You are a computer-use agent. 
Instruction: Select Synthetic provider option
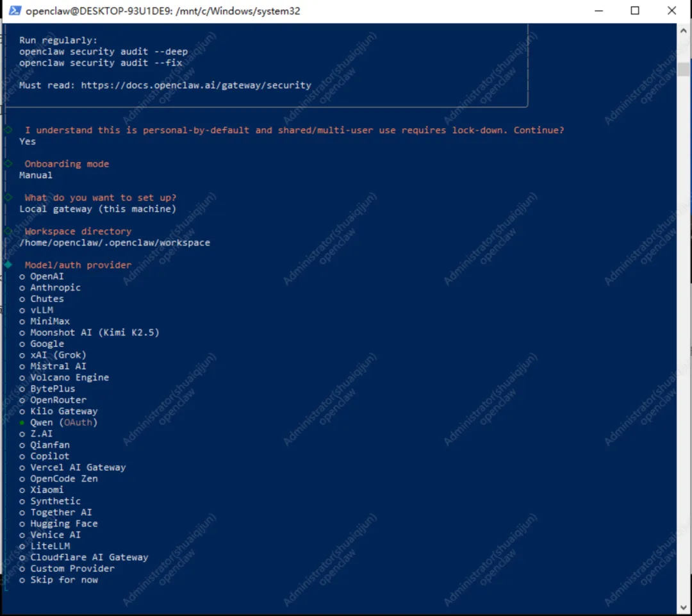51,501
